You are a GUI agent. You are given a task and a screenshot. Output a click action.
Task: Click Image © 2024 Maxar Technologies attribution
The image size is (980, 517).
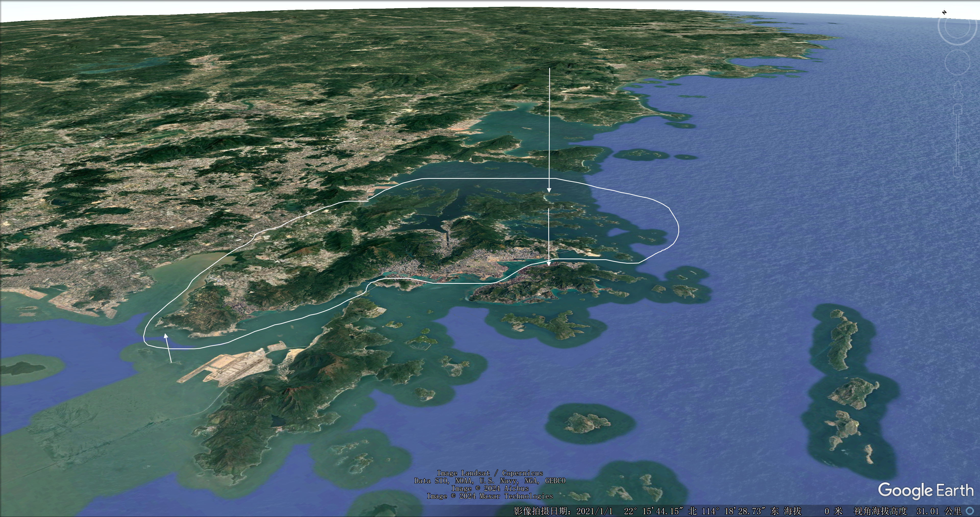click(x=490, y=496)
